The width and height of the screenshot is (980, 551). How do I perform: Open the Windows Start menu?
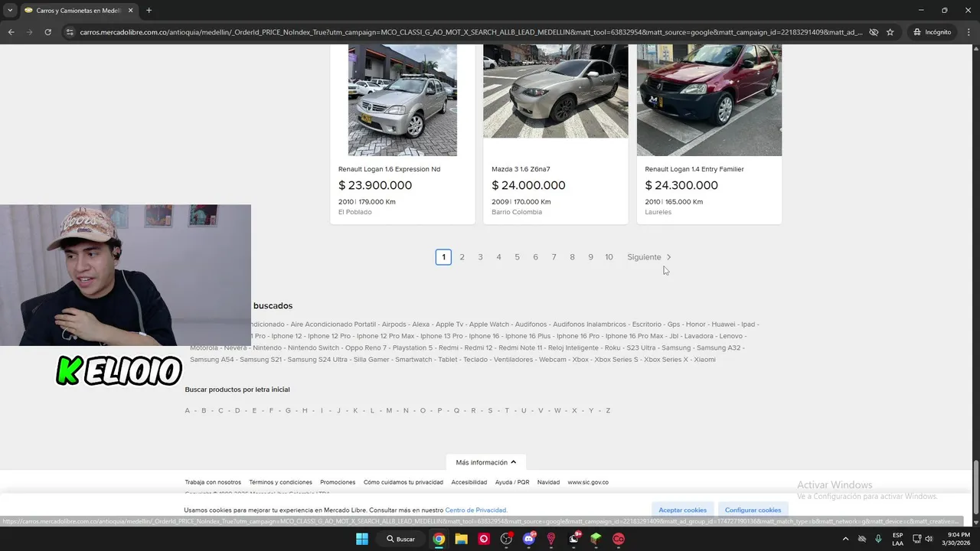(x=362, y=539)
